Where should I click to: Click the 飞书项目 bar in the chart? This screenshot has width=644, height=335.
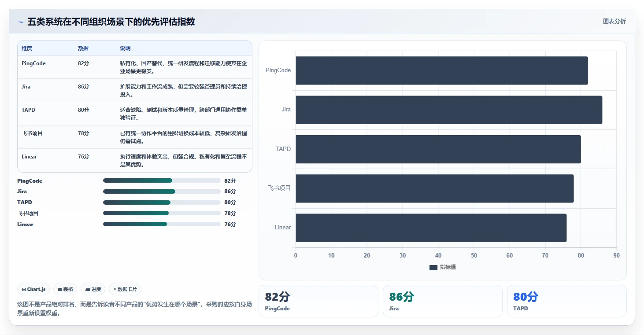click(435, 188)
